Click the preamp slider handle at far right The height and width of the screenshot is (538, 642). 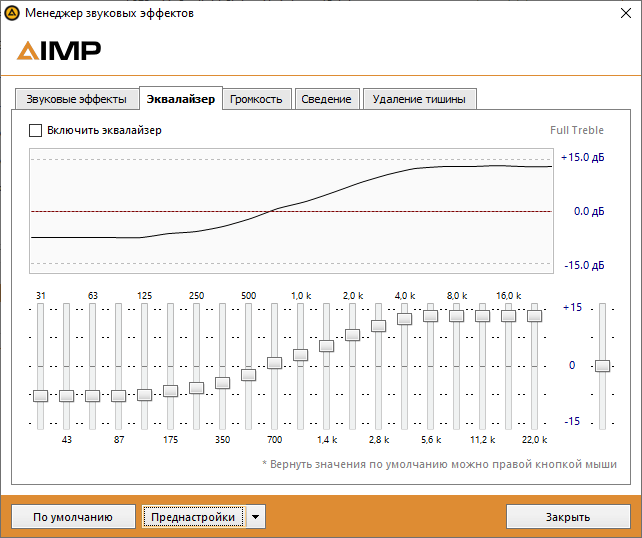pyautogui.click(x=602, y=366)
